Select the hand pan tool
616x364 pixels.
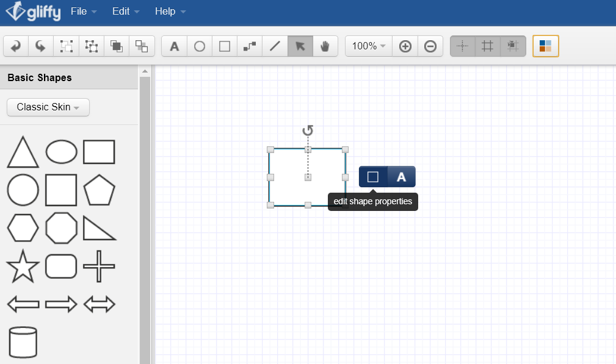coord(325,46)
